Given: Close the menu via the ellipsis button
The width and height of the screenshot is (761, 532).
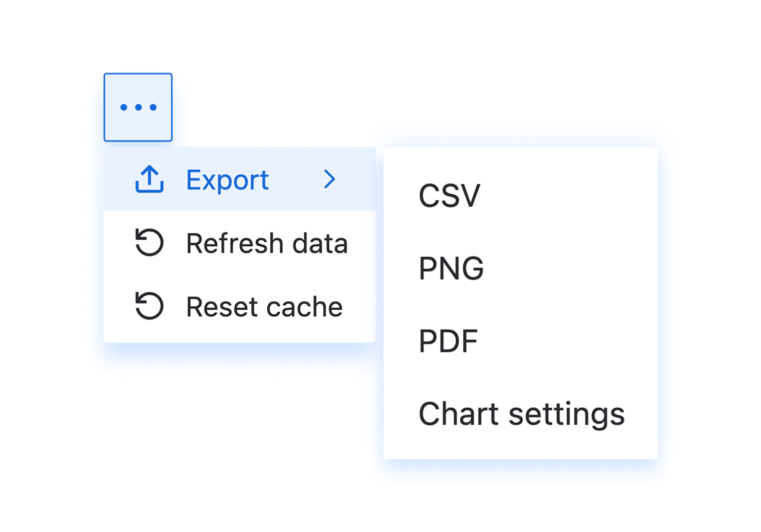Looking at the screenshot, I should coord(138,107).
